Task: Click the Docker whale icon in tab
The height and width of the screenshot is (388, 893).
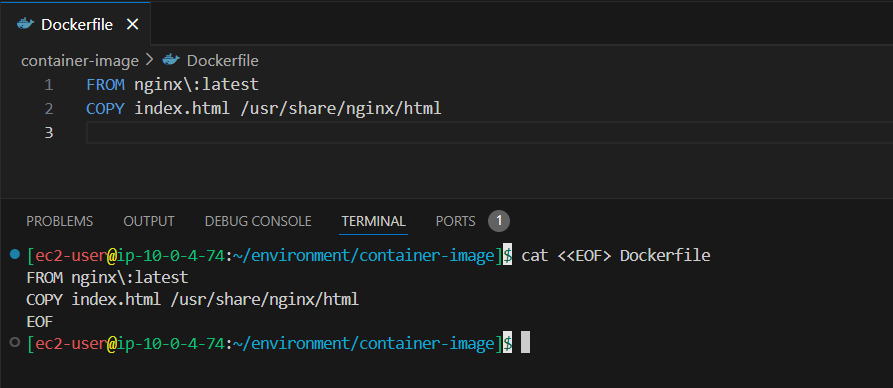Action: (x=26, y=24)
